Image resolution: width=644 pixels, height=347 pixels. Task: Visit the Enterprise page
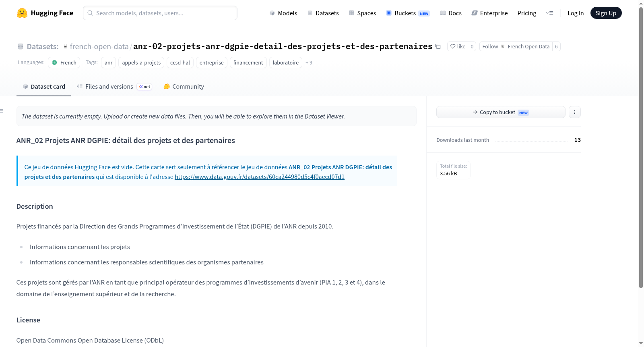(489, 13)
